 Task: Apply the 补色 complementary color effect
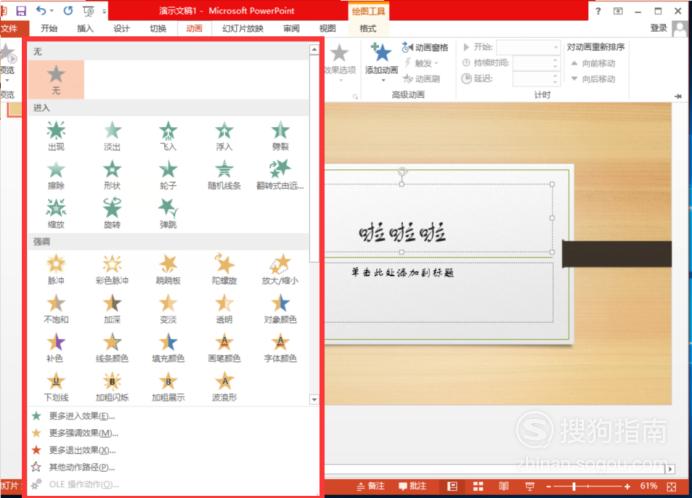point(56,347)
